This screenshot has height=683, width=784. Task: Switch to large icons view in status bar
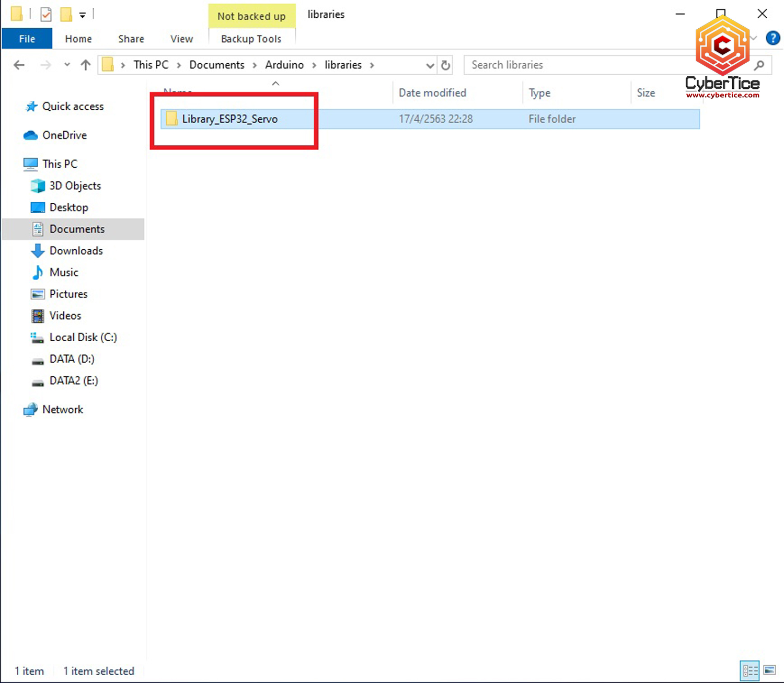769,670
